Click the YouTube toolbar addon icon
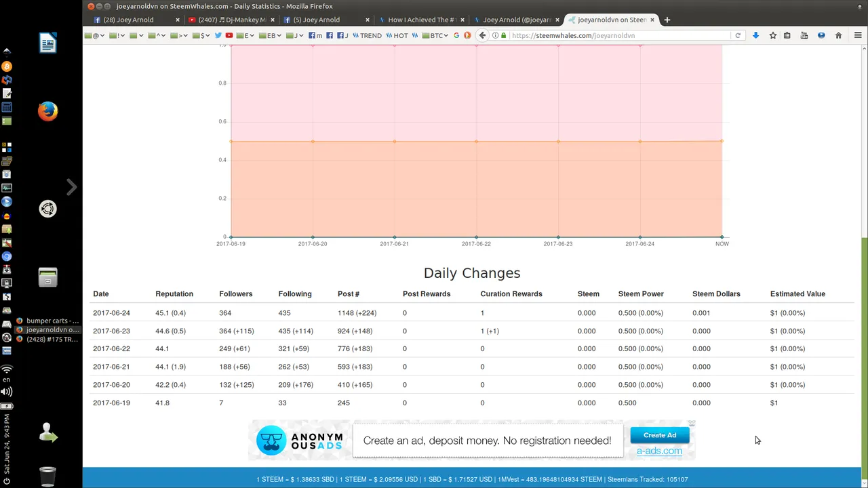Viewport: 868px width, 488px height. pyautogui.click(x=804, y=35)
